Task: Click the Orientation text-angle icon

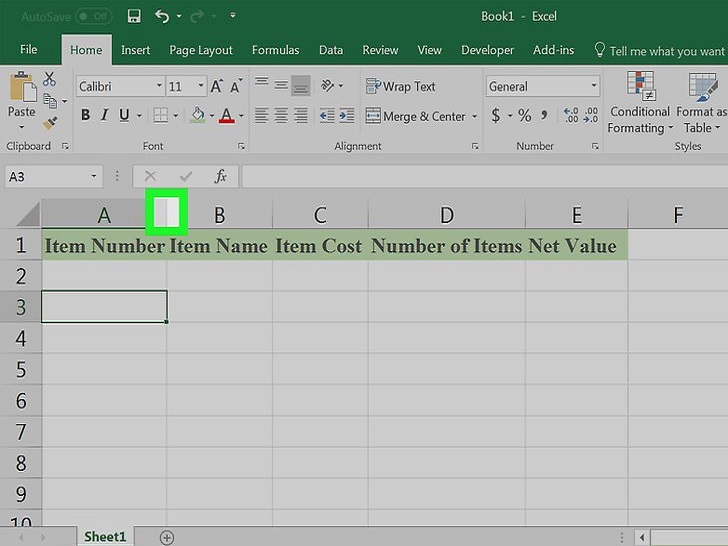Action: pos(327,85)
